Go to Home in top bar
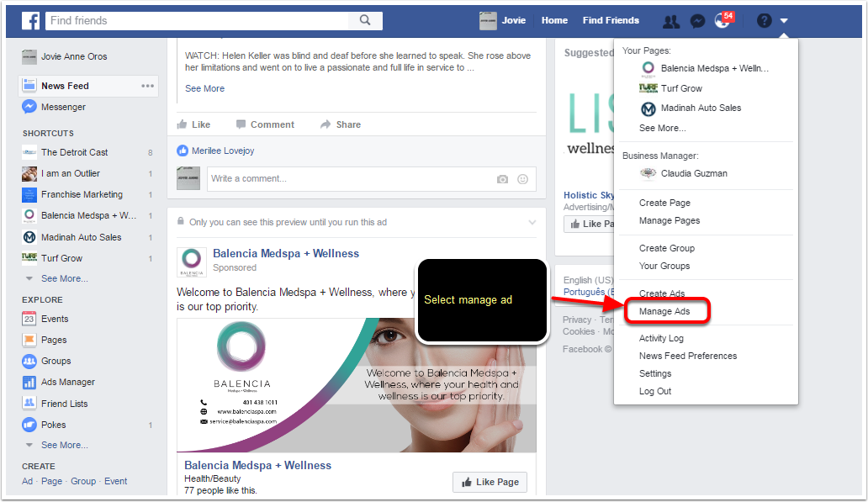Image resolution: width=868 pixels, height=502 pixels. 554,20
